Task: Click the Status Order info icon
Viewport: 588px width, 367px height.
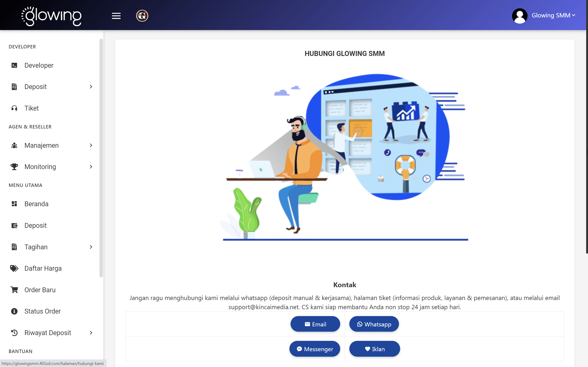Action: point(14,311)
